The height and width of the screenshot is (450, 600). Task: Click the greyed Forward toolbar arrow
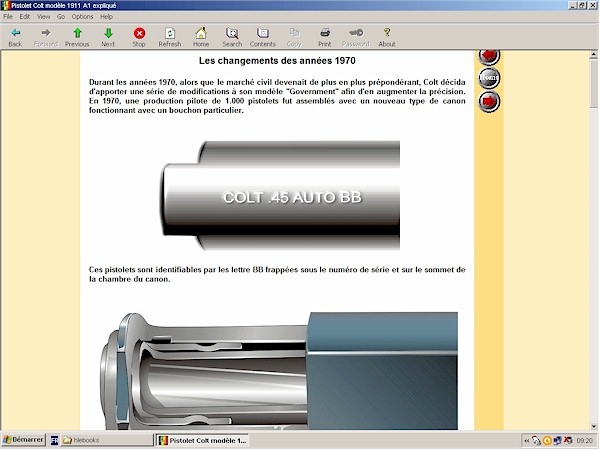coord(46,37)
